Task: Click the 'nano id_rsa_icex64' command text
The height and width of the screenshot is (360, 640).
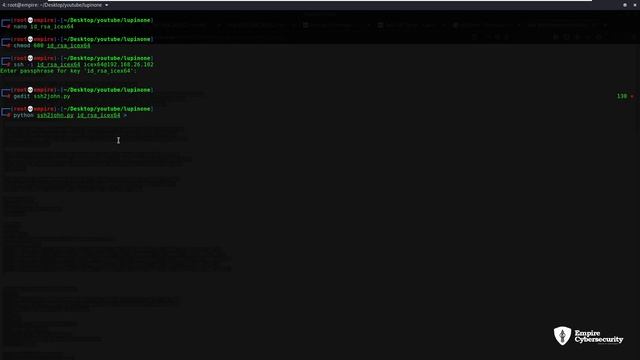Action: click(44, 27)
